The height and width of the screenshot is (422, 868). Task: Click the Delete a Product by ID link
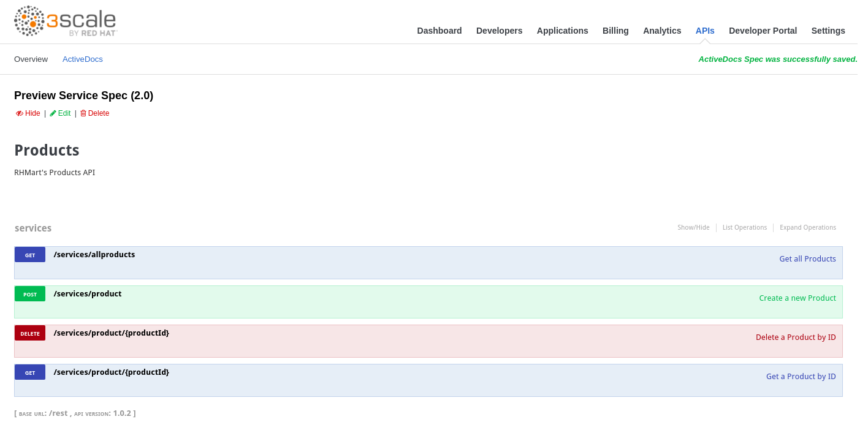pos(795,337)
